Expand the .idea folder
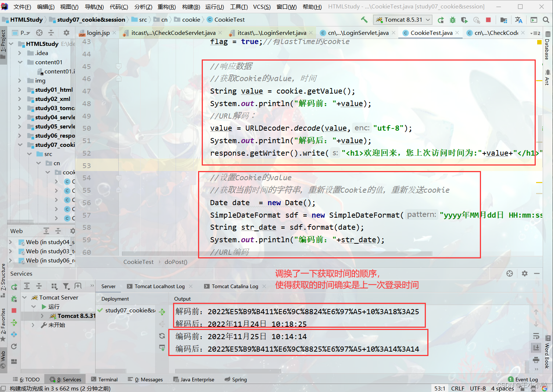The height and width of the screenshot is (392, 553). coord(20,53)
